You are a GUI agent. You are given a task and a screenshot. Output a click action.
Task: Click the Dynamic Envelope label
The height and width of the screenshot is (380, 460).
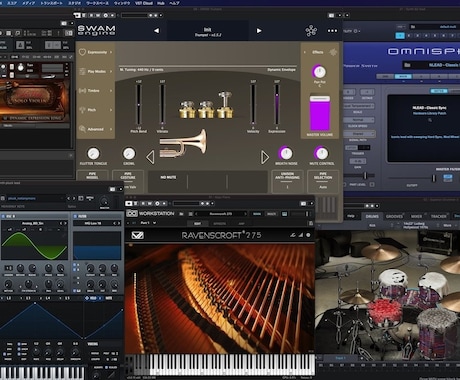point(281,70)
